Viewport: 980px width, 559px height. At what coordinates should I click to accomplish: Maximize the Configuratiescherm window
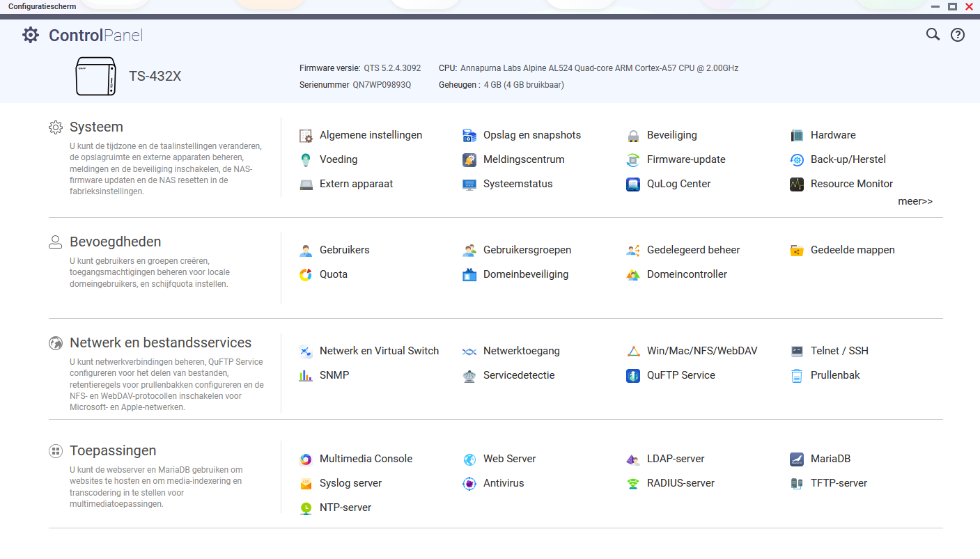click(952, 6)
